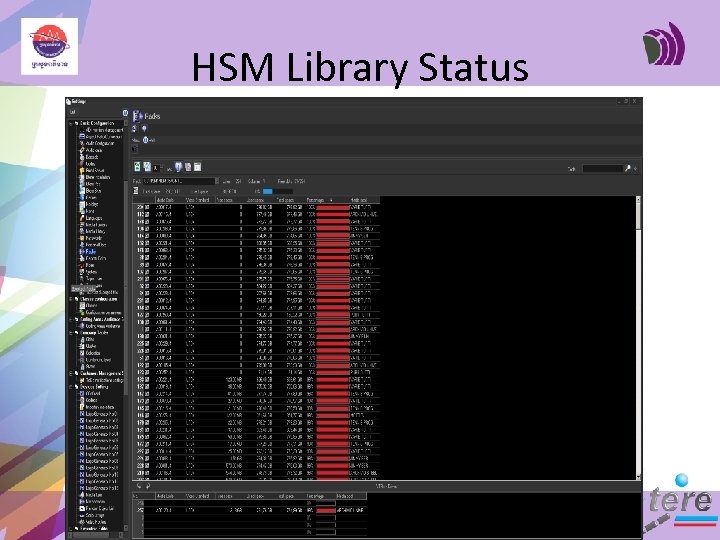Open the dropdown arrow right of the search box
This screenshot has height=540, width=720.
pyautogui.click(x=636, y=169)
